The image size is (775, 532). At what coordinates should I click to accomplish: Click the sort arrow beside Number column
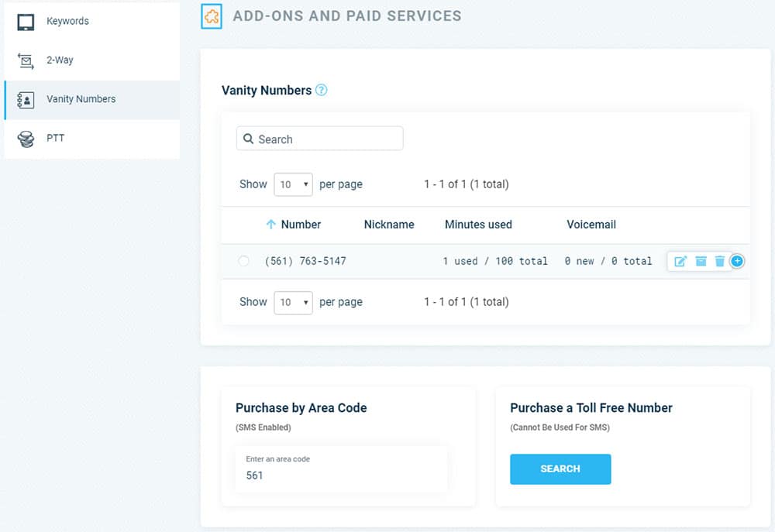(x=270, y=225)
